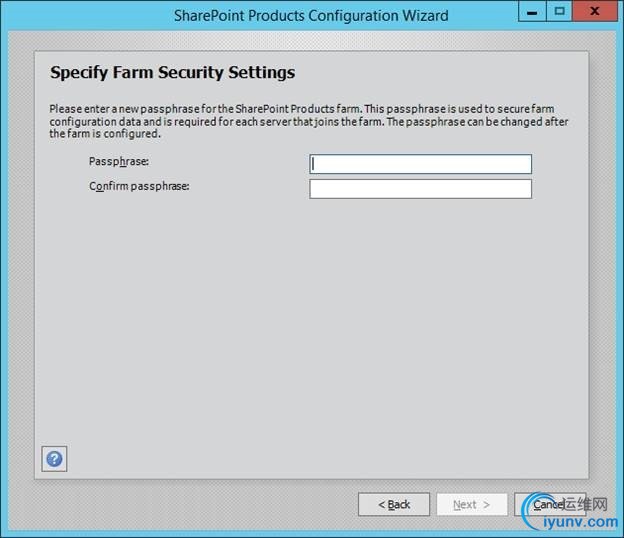624x538 pixels.
Task: Close the wizard with the red X
Action: pos(595,11)
